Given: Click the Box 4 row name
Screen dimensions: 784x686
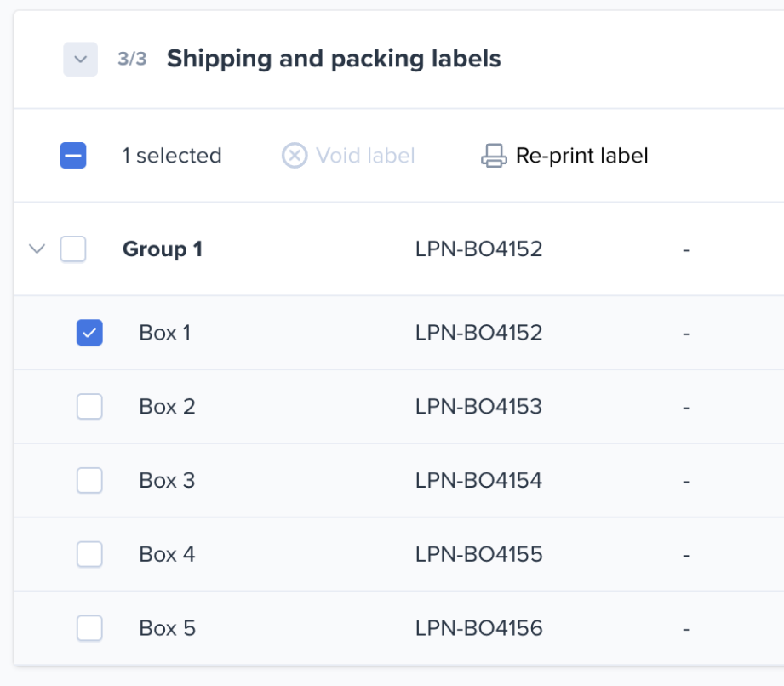Looking at the screenshot, I should click(x=167, y=555).
